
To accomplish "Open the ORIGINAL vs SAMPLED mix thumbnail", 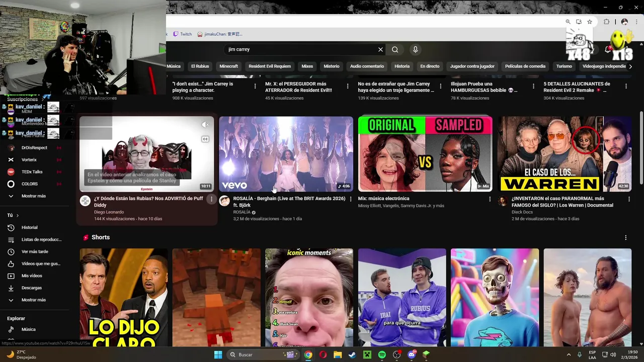I will point(425,154).
